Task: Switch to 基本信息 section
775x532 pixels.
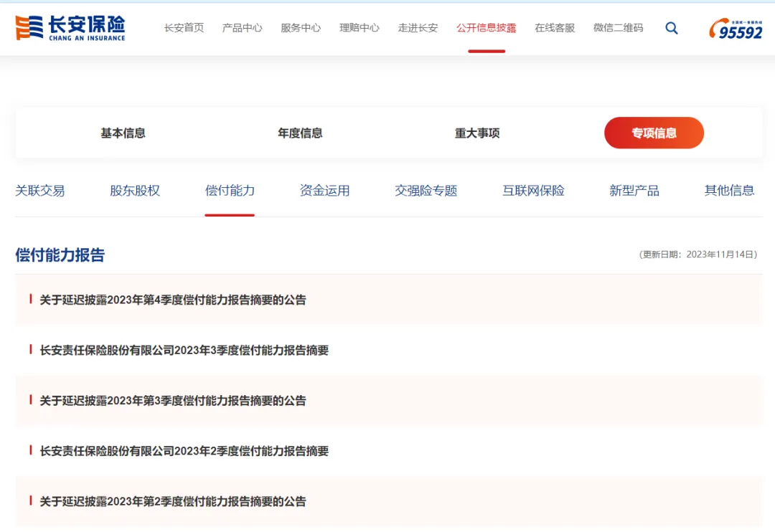Action: (x=123, y=133)
